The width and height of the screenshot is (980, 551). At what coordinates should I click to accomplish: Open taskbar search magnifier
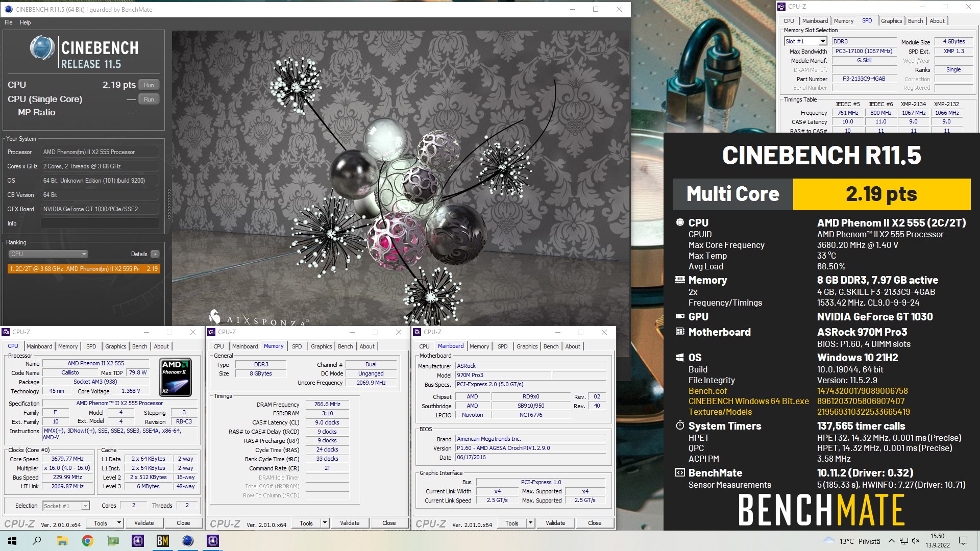click(37, 541)
